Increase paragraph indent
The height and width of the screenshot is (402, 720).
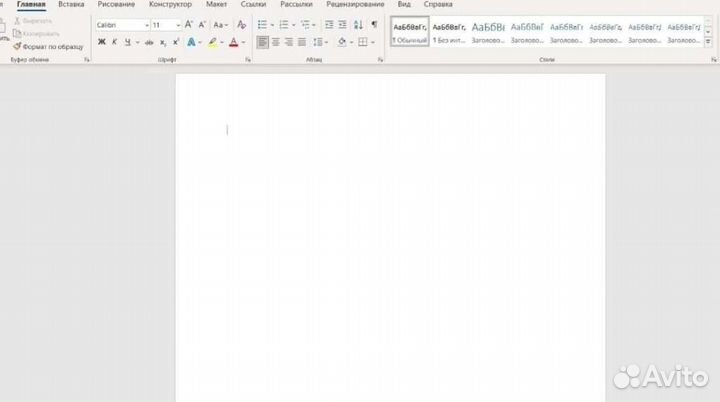coord(343,25)
